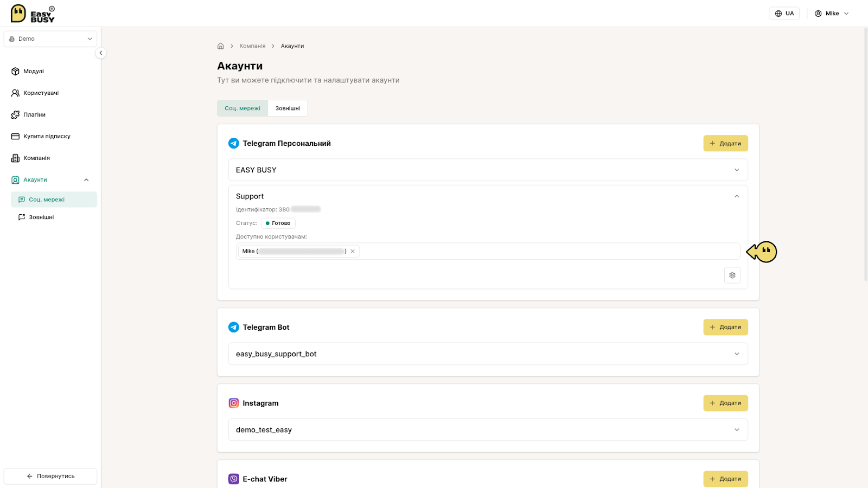Screen dimensions: 868x488
Task: Click the Готово status badge
Action: click(x=278, y=223)
